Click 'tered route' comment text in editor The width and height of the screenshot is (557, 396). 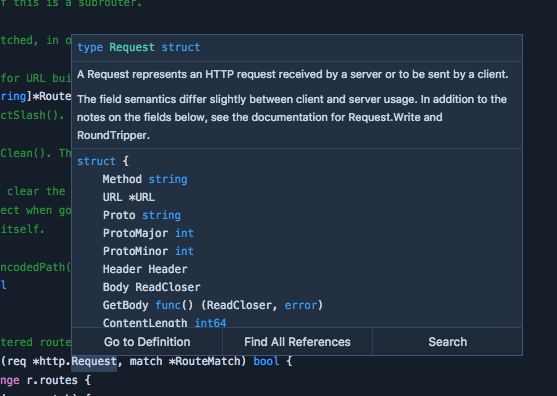pyautogui.click(x=36, y=342)
